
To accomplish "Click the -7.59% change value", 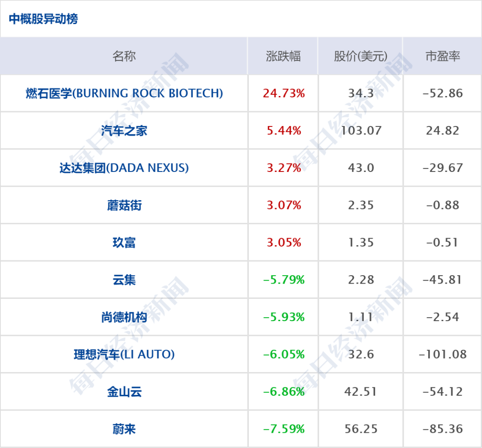I will [x=284, y=429].
